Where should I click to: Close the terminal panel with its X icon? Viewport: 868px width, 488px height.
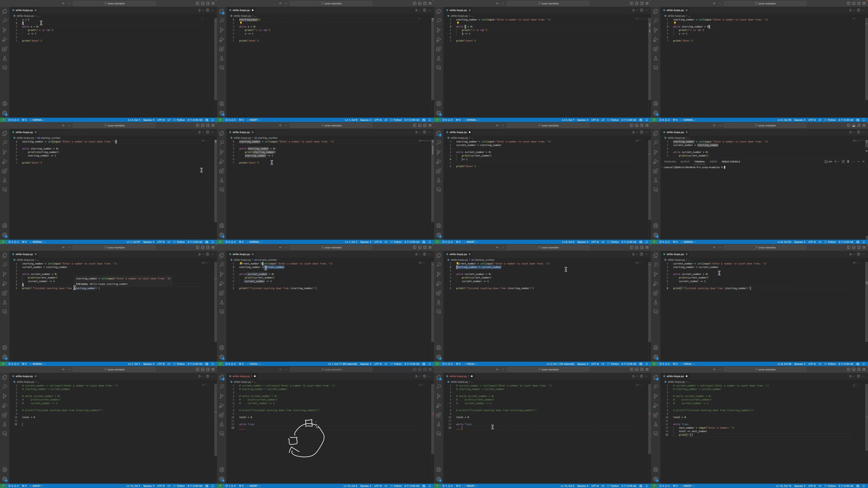pos(864,162)
